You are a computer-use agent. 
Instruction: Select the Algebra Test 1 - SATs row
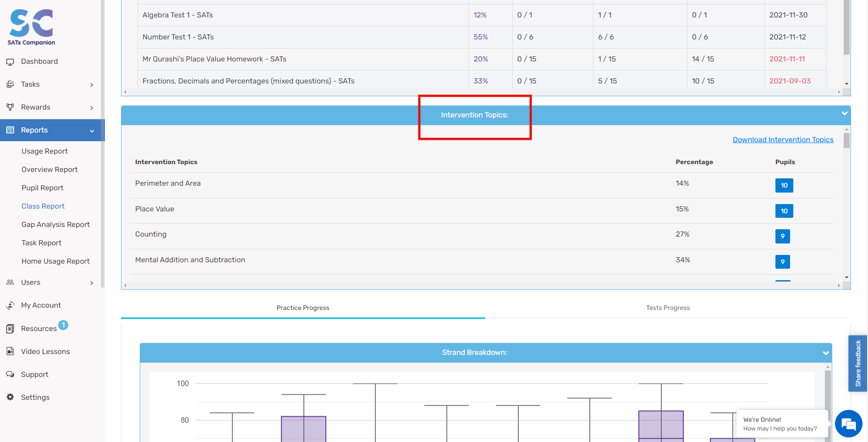point(482,15)
